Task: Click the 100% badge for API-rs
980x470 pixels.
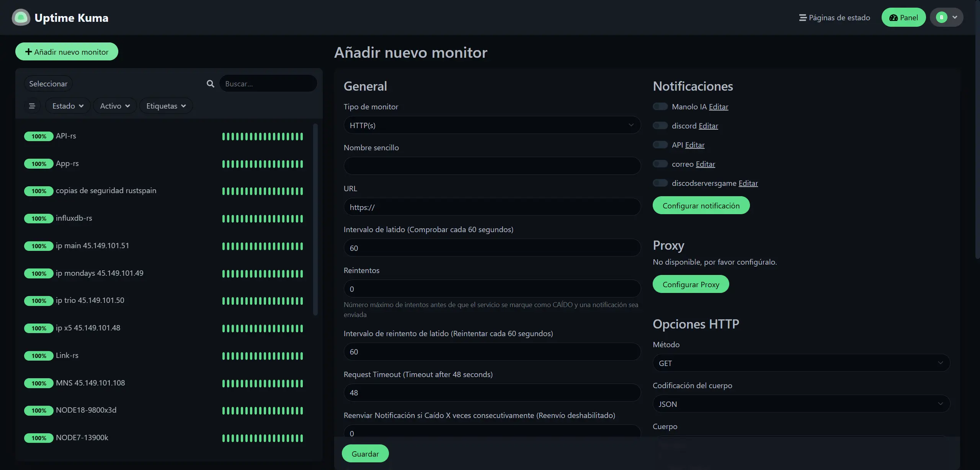Action: [39, 137]
